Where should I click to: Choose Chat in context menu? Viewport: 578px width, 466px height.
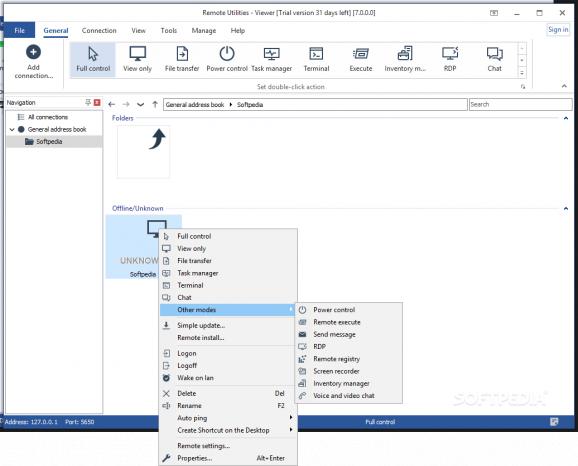click(228, 298)
